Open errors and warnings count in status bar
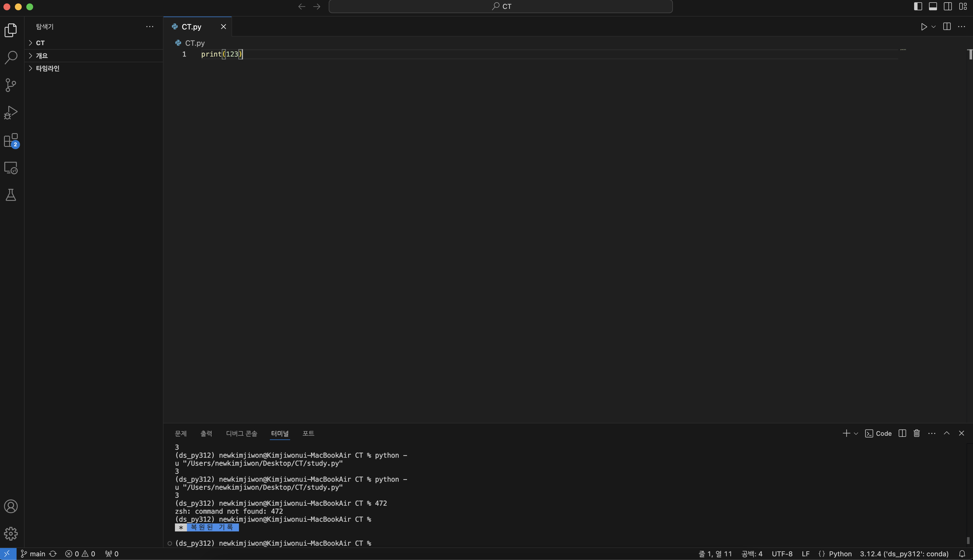Screen dimensions: 973x560 pyautogui.click(x=80, y=554)
